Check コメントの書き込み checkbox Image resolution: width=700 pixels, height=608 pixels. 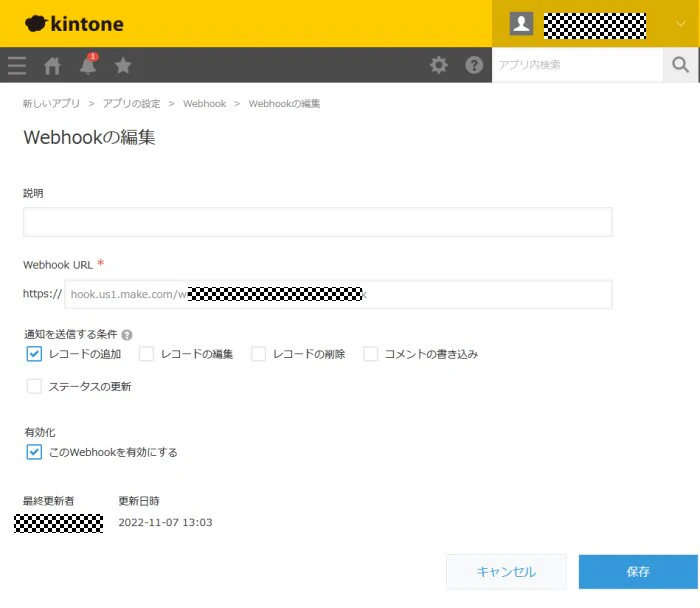(x=371, y=354)
